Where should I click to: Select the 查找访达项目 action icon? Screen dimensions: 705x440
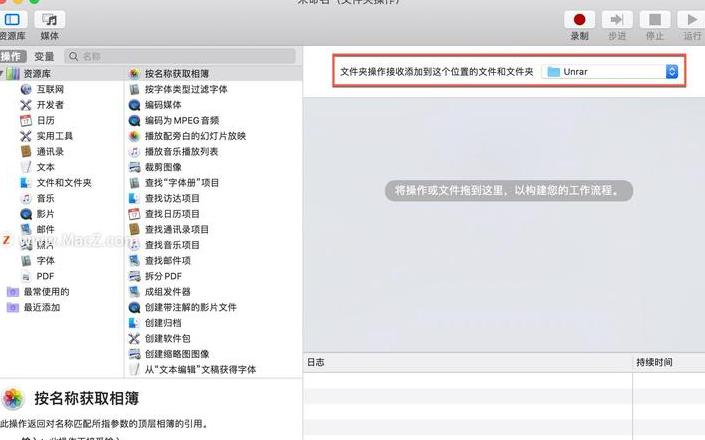coord(134,198)
